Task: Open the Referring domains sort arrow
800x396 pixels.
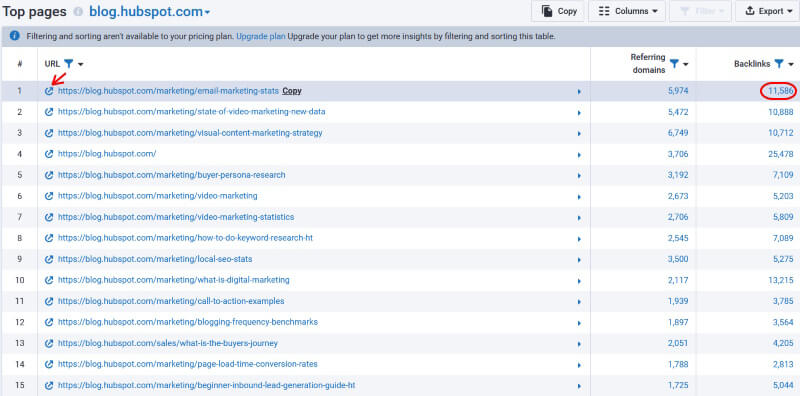Action: 686,64
